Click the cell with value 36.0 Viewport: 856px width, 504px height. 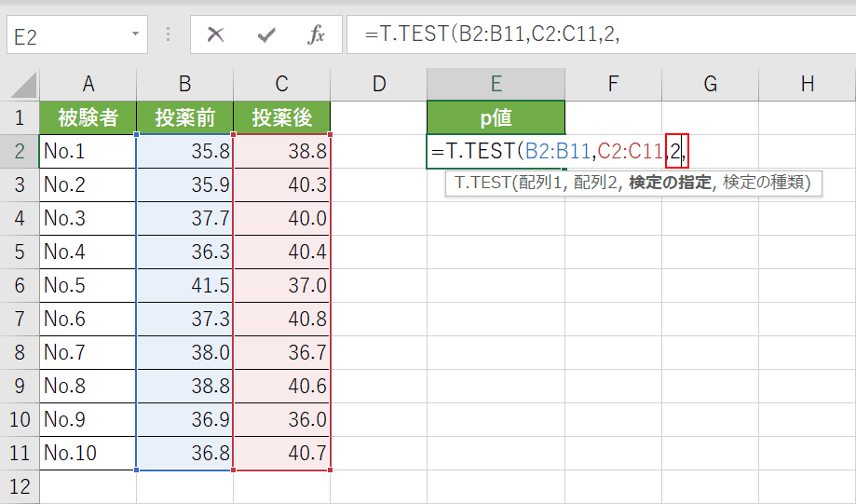(x=281, y=419)
